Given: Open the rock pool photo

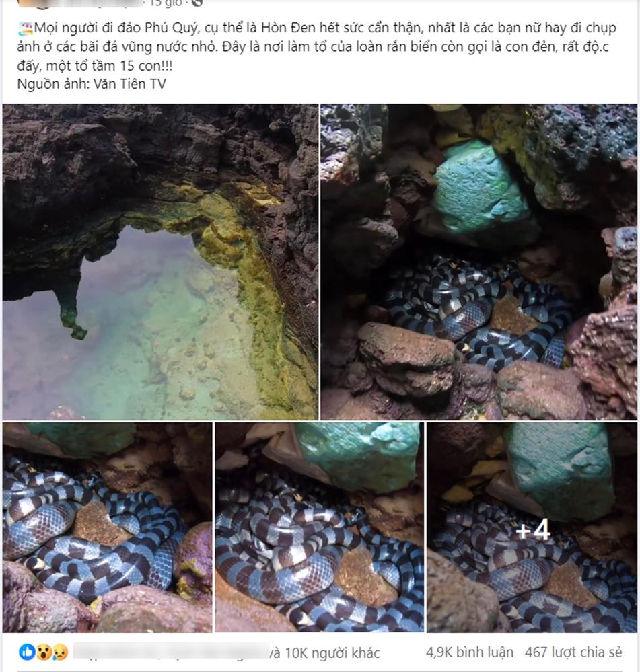Looking at the screenshot, I should [160, 262].
